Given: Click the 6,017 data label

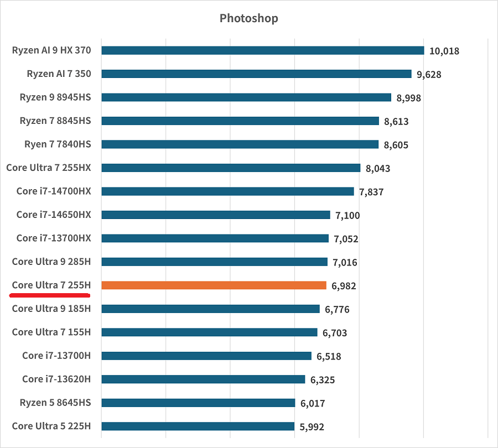Looking at the screenshot, I should pyautogui.click(x=313, y=404).
